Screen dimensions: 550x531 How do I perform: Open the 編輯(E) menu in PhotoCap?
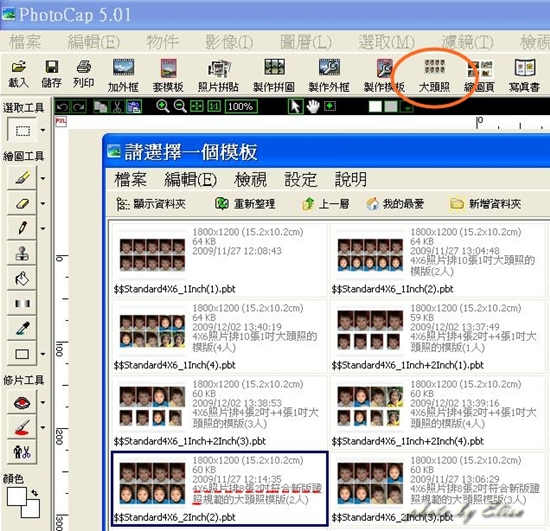pos(94,42)
